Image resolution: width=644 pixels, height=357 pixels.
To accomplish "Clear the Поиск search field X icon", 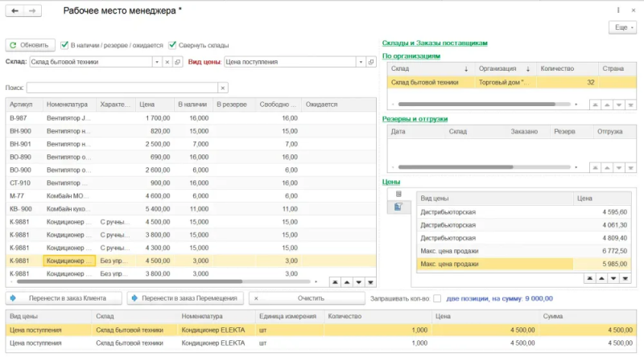I will [223, 88].
